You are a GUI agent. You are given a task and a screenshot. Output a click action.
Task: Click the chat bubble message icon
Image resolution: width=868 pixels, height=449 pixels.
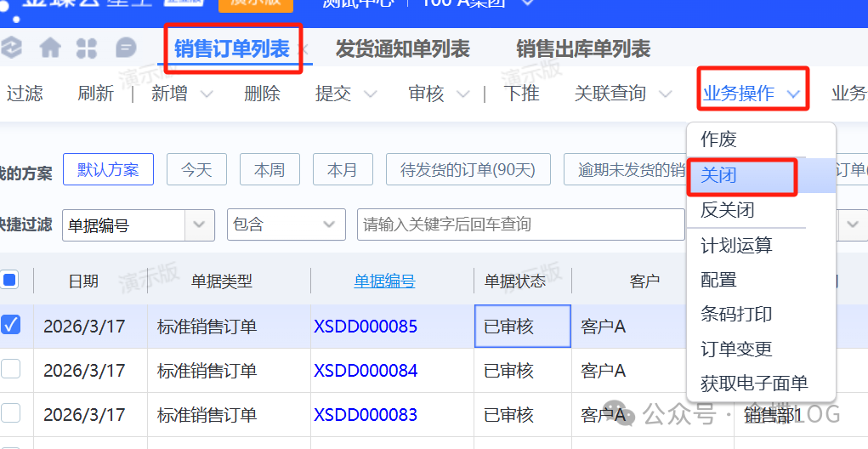point(126,48)
